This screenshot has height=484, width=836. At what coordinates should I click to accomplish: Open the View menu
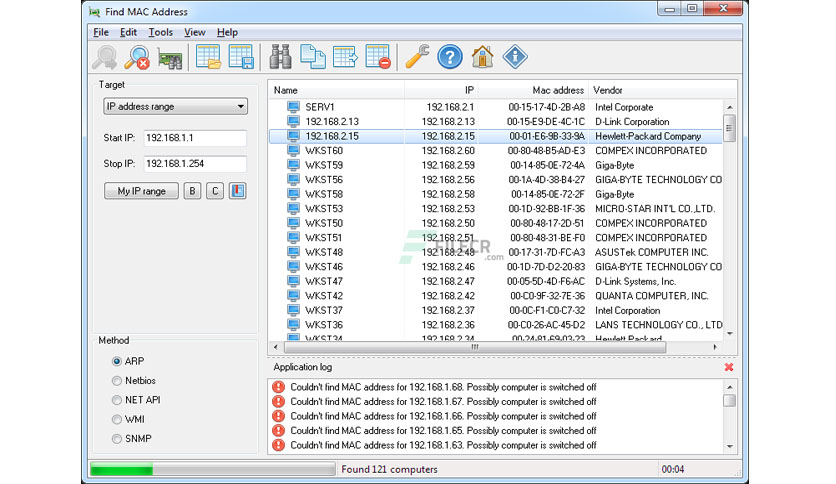(x=195, y=33)
